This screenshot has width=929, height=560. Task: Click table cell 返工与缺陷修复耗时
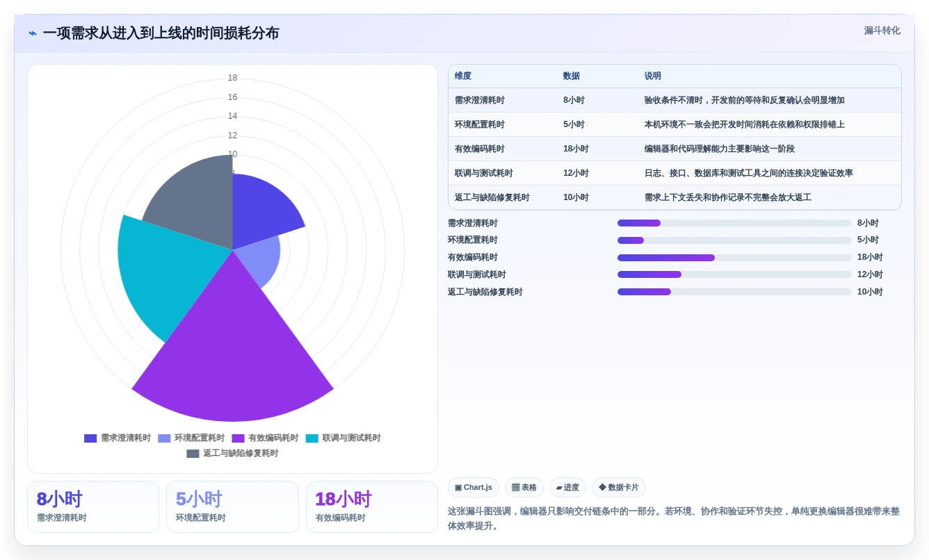click(x=492, y=198)
